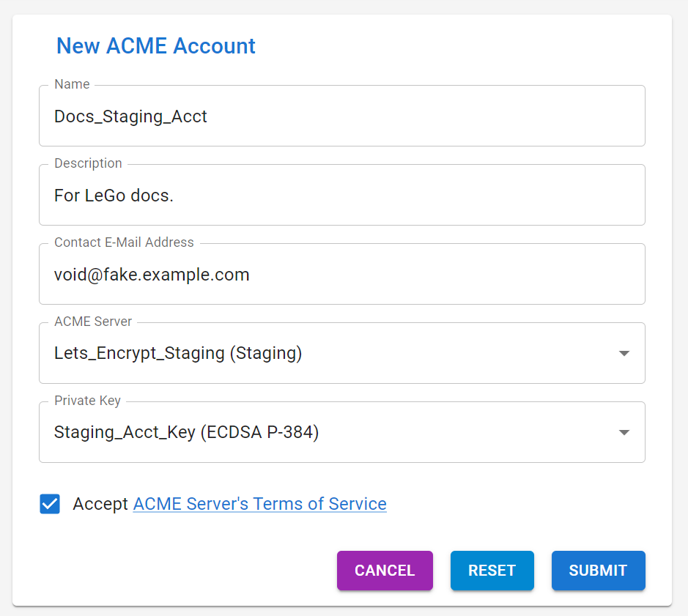Uncheck the Accept Terms of Service checkbox
Viewport: 688px width, 616px height.
point(49,504)
